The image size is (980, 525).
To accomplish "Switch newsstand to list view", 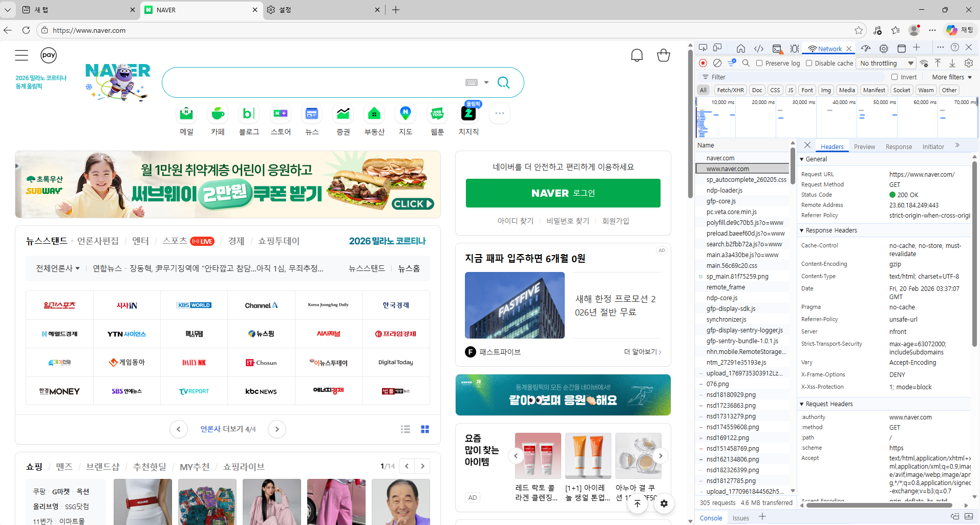I will tap(406, 429).
